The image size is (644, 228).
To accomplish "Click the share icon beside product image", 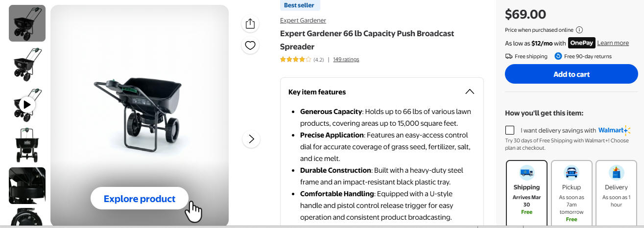I will click(250, 23).
